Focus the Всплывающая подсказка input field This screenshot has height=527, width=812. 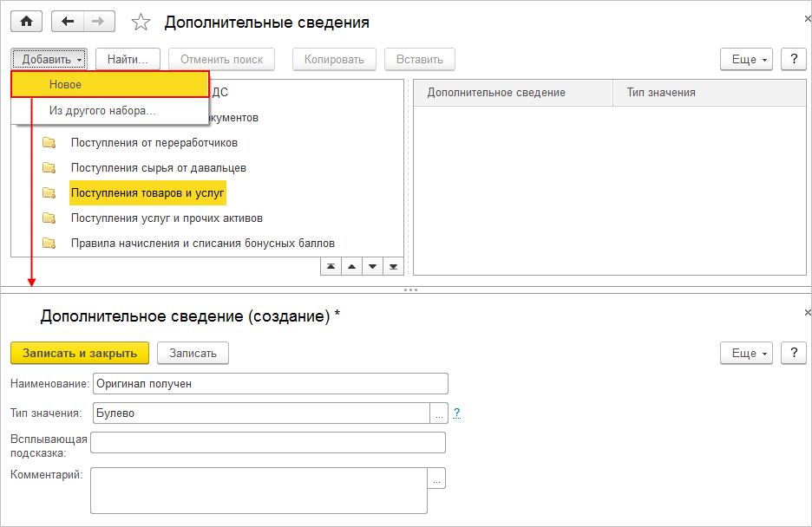[x=268, y=443]
